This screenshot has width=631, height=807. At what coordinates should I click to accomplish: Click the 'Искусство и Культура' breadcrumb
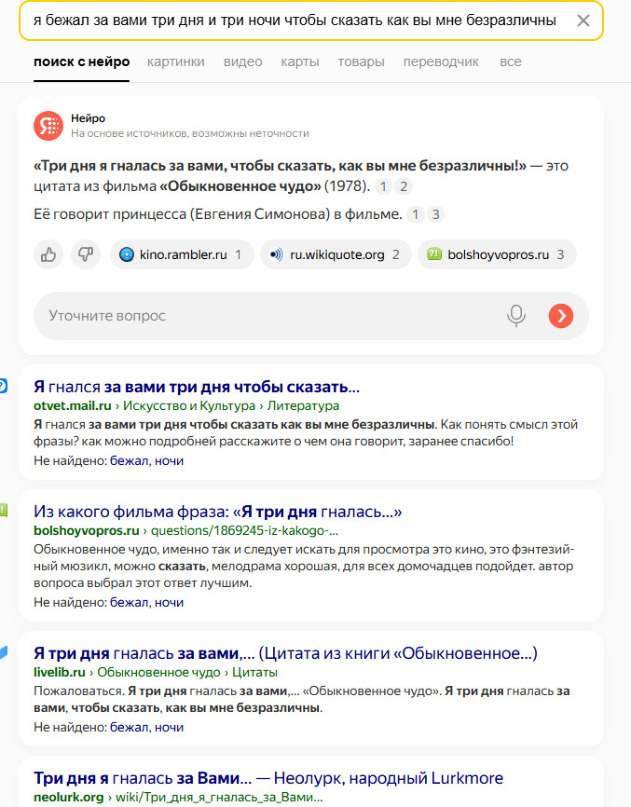pyautogui.click(x=189, y=406)
